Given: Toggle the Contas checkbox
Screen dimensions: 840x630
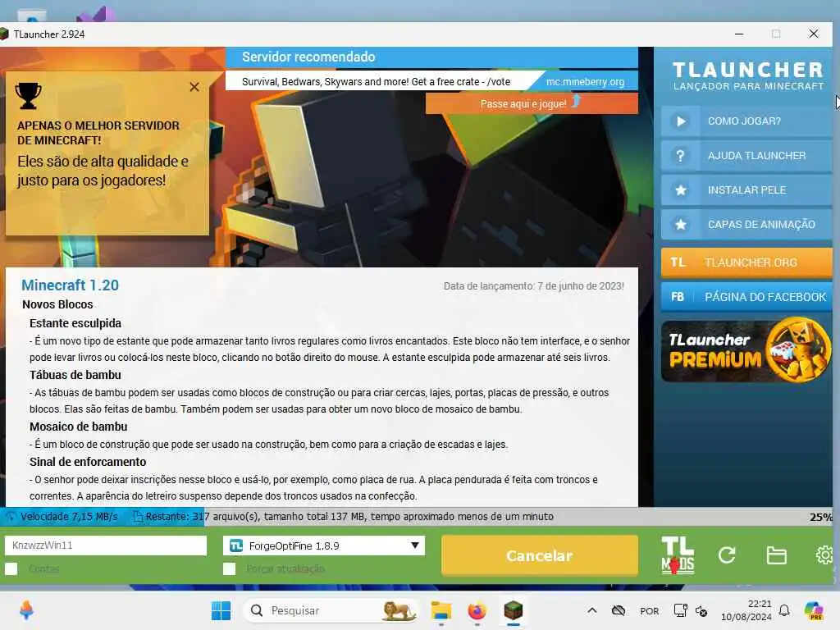Looking at the screenshot, I should click(11, 569).
